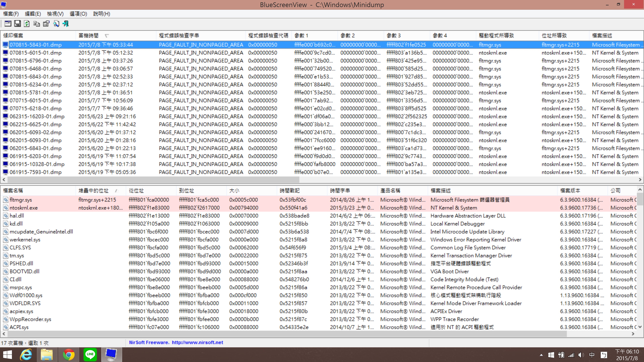
Task: Click the ACPI.sys driver file icon
Action: click(6, 327)
